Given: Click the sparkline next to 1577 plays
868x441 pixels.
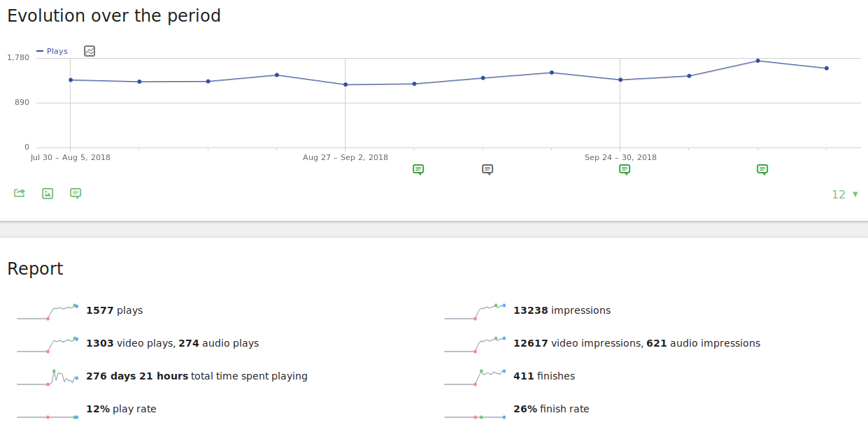Looking at the screenshot, I should (x=48, y=311).
